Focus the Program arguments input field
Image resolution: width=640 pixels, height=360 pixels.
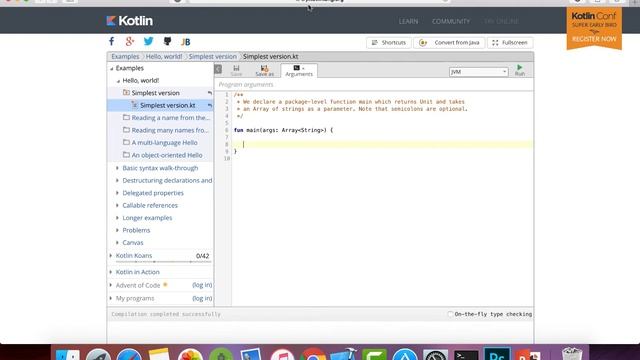[374, 84]
